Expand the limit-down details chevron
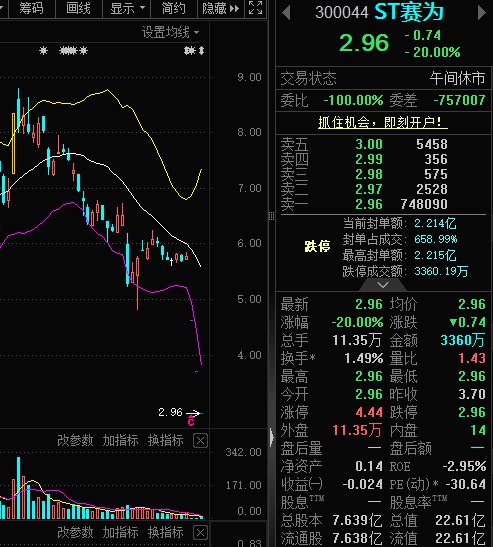 383,285
